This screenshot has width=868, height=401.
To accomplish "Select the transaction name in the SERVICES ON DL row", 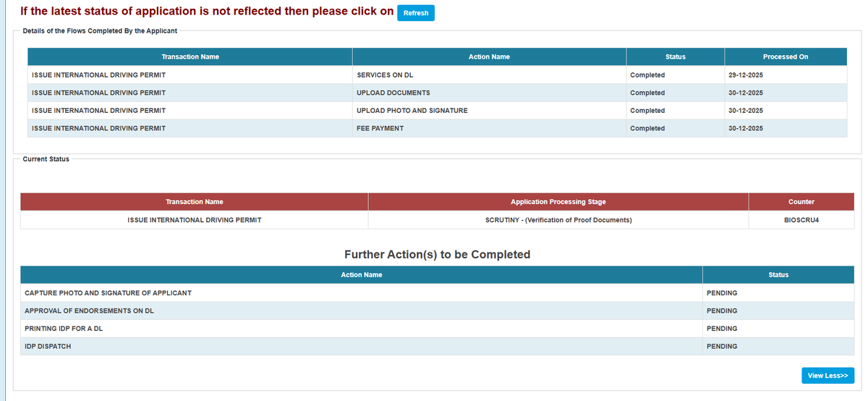I will (x=98, y=75).
